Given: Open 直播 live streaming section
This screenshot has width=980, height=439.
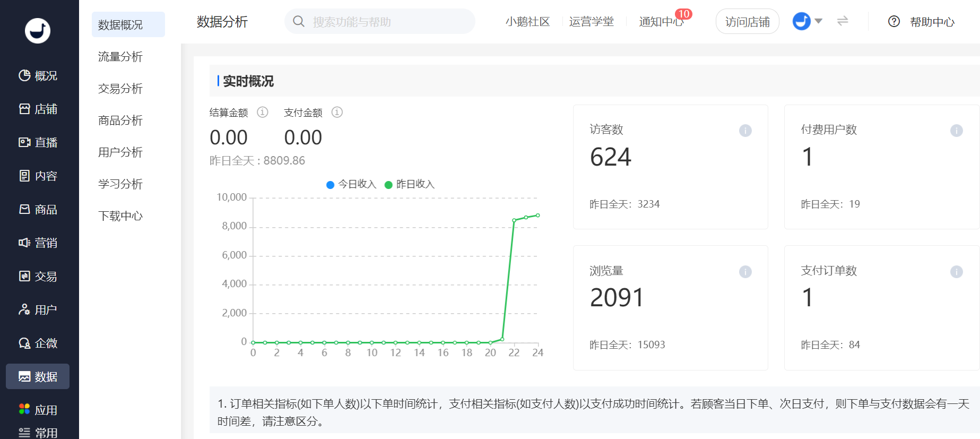Looking at the screenshot, I should coord(38,143).
